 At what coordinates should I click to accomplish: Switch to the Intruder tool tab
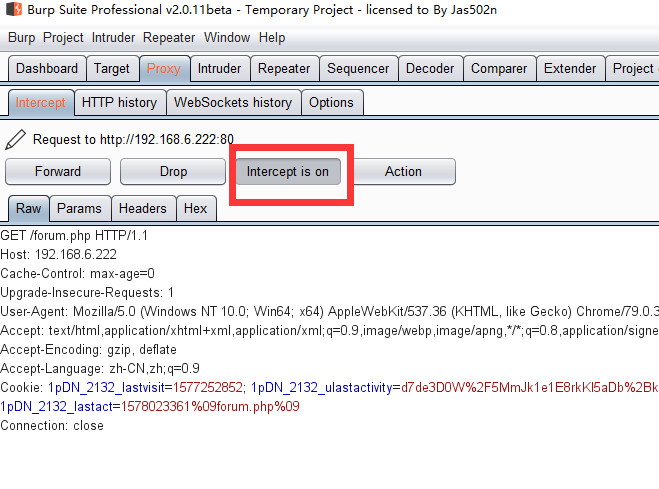[219, 68]
